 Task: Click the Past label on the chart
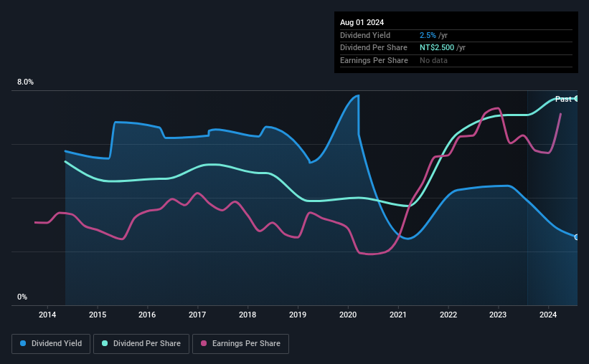tap(563, 99)
